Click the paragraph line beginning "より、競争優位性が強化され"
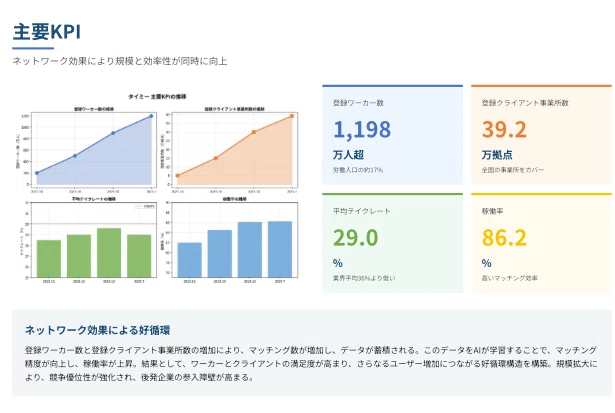Image resolution: width=615 pixels, height=413 pixels. tap(139, 378)
